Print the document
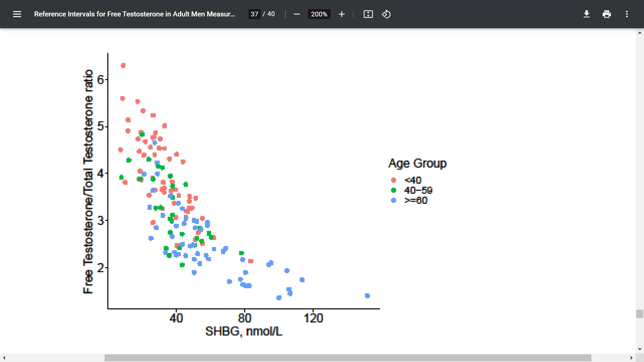This screenshot has width=644, height=362. pos(607,14)
